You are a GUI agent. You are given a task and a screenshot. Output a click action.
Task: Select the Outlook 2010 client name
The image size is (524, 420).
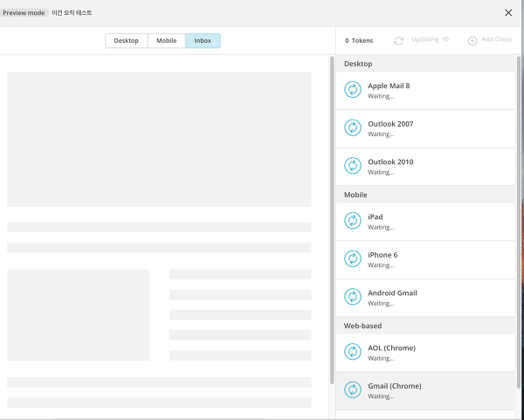pyautogui.click(x=390, y=162)
